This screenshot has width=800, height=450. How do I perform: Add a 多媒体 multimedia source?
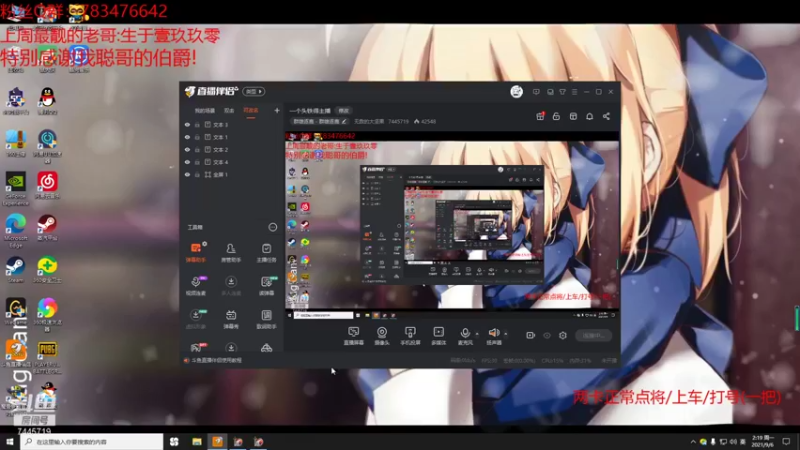(x=438, y=336)
